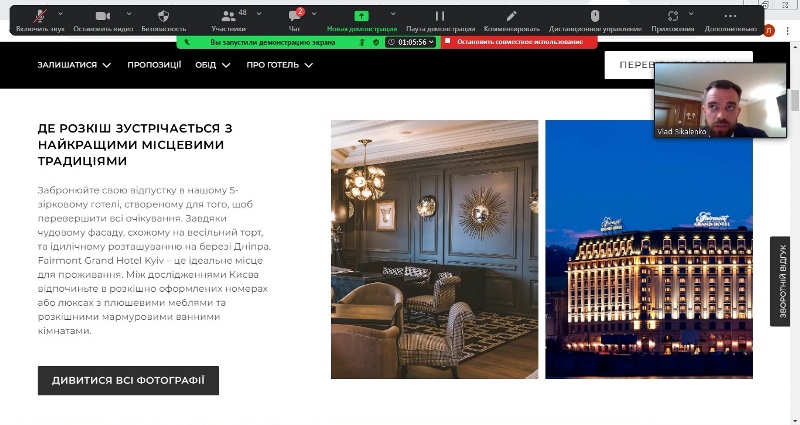Open Remote control mouse icon
Screen dimensions: 800x425
tap(595, 16)
